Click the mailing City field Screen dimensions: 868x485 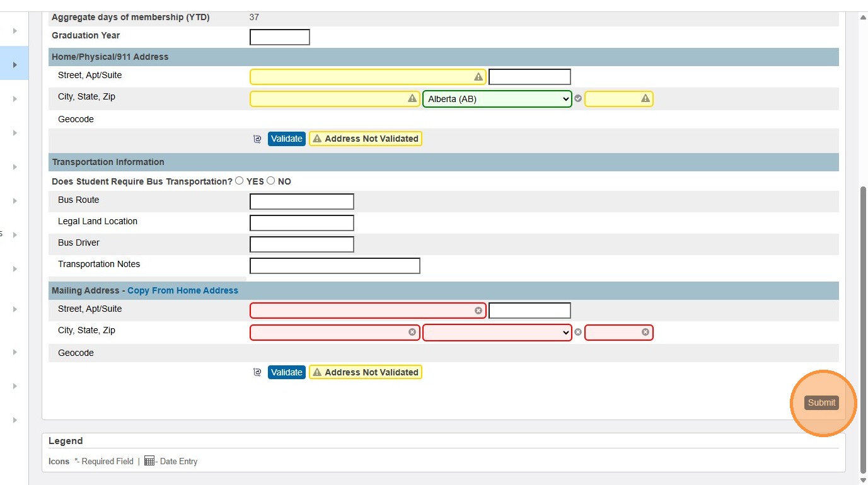335,332
